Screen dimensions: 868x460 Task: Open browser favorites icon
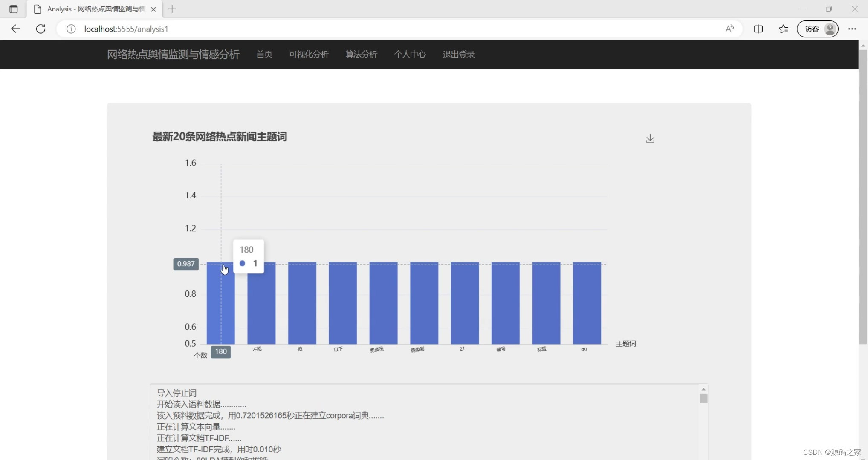point(783,29)
